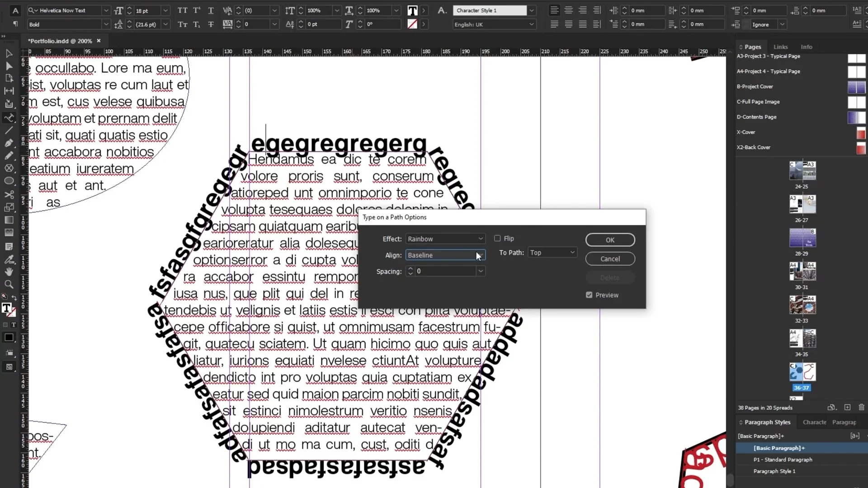The height and width of the screenshot is (488, 868).
Task: Open the Character Style 1 dropdown
Action: point(532,10)
